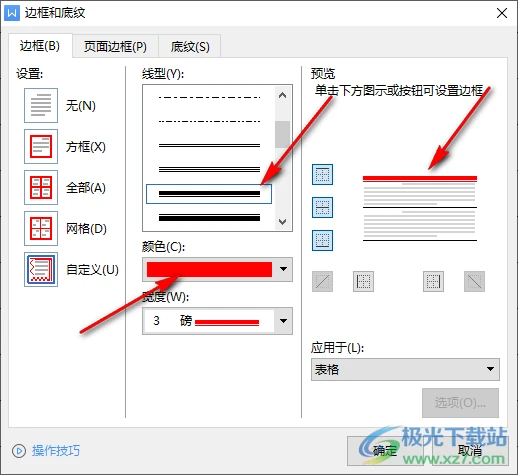
Task: Select the 方框(X) box border icon
Action: point(41,146)
